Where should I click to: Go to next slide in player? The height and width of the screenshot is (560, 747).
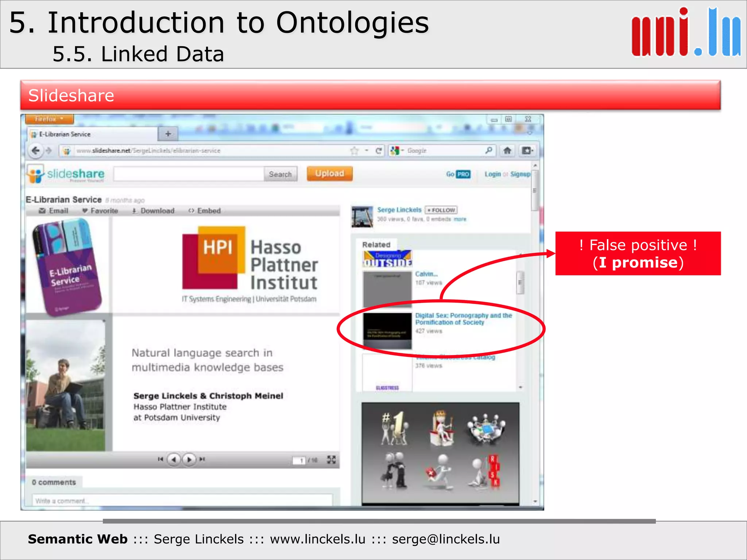click(x=189, y=459)
